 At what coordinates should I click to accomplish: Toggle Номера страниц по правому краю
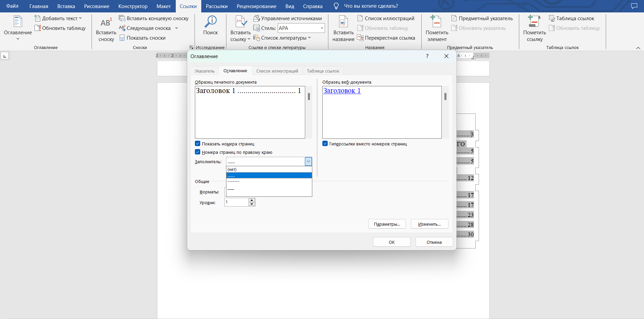point(198,152)
